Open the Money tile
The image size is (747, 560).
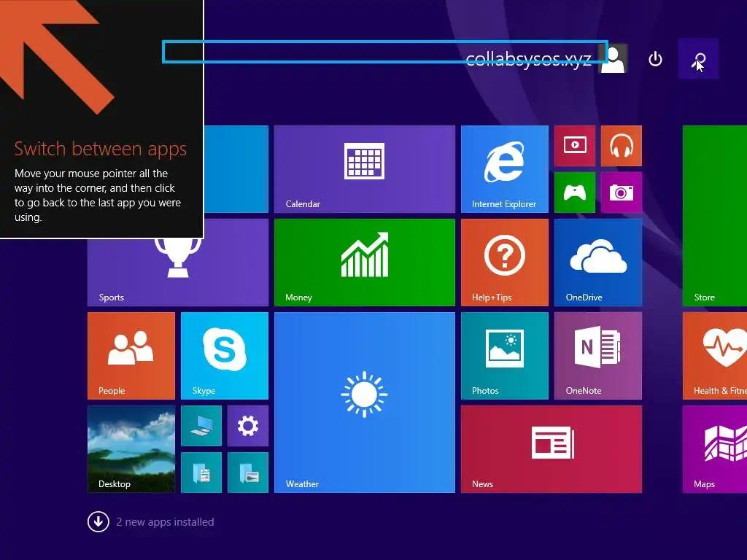point(365,262)
